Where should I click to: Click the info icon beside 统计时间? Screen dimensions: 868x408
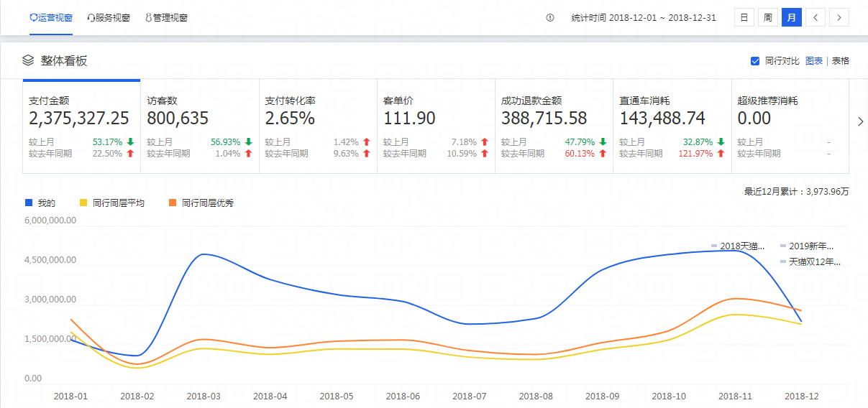coord(550,18)
